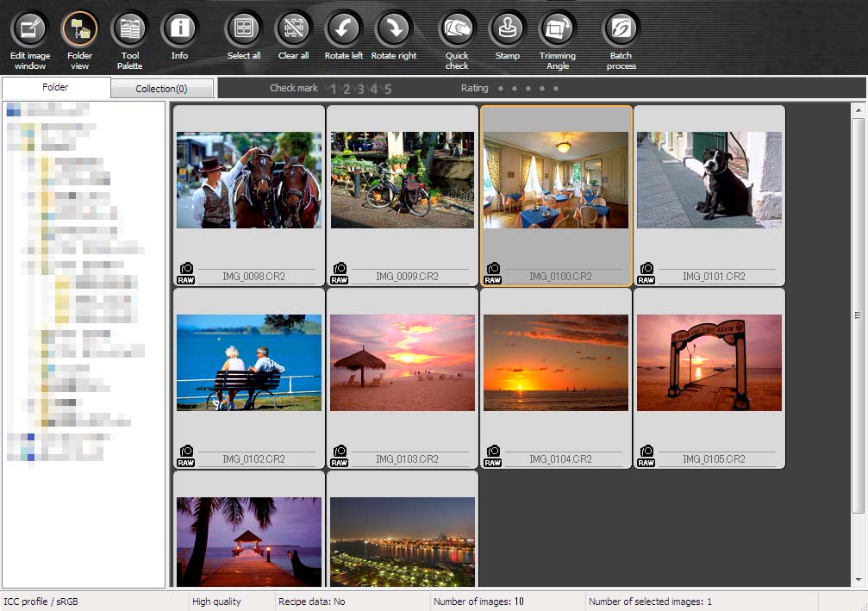Set rating to one star dot

click(501, 89)
